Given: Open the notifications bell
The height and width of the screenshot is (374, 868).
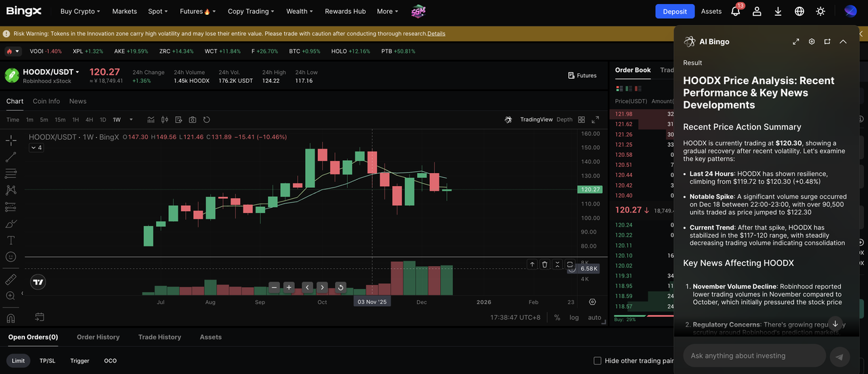Looking at the screenshot, I should [x=736, y=12].
